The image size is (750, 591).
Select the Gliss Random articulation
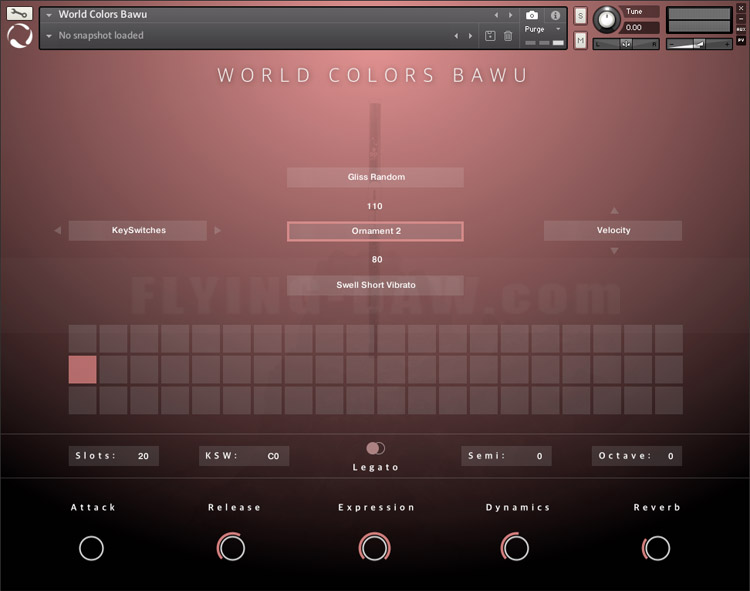point(375,177)
